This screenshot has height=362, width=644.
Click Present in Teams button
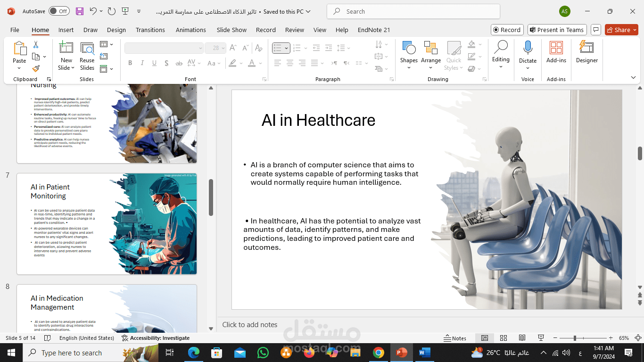[x=557, y=30]
